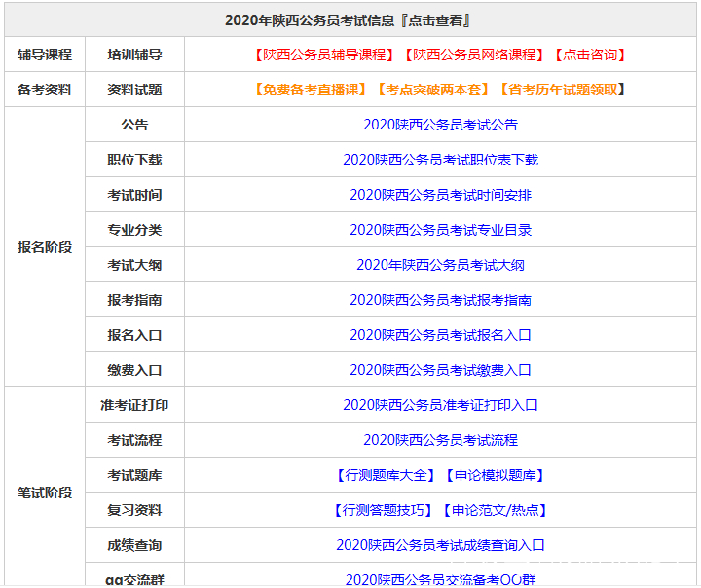Open 2020陕西公务员考试报名入口 link

(440, 335)
